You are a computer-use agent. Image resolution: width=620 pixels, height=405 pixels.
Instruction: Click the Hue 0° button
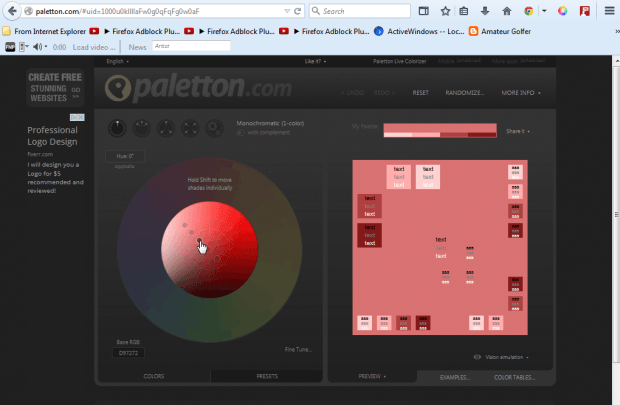(125, 156)
